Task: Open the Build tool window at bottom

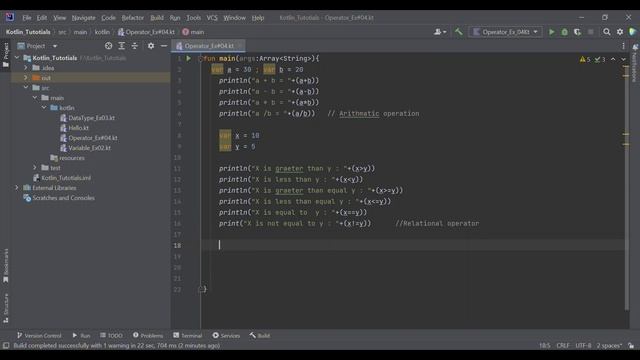Action: coord(260,336)
